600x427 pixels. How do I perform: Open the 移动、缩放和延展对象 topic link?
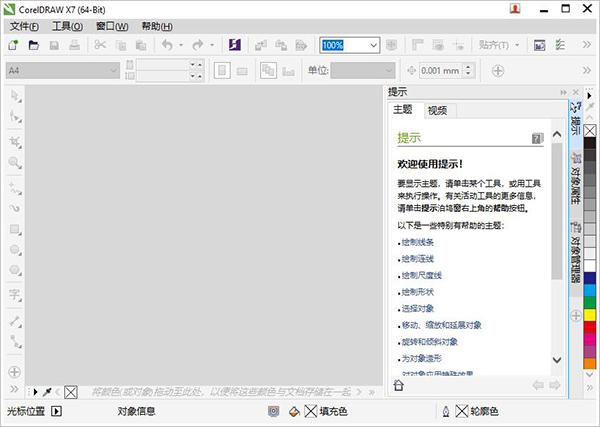(x=442, y=325)
